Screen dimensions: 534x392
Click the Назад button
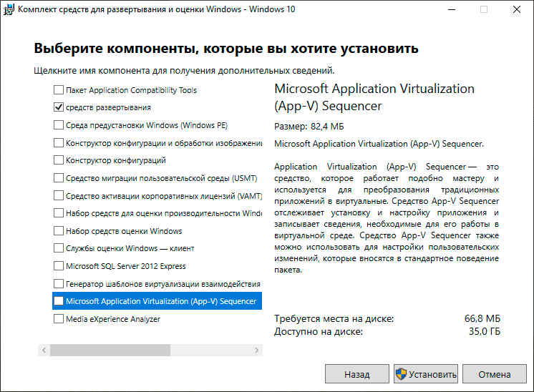[356, 374]
